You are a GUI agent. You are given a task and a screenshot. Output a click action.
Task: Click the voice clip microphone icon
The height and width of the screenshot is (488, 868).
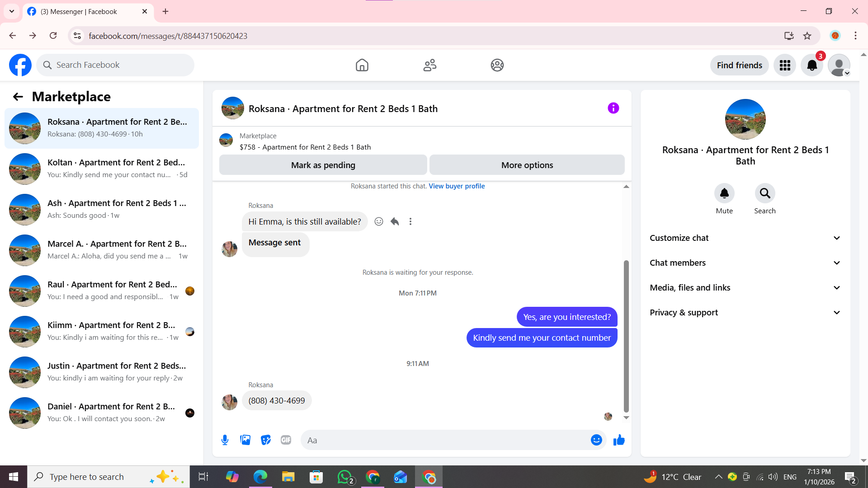click(x=225, y=440)
